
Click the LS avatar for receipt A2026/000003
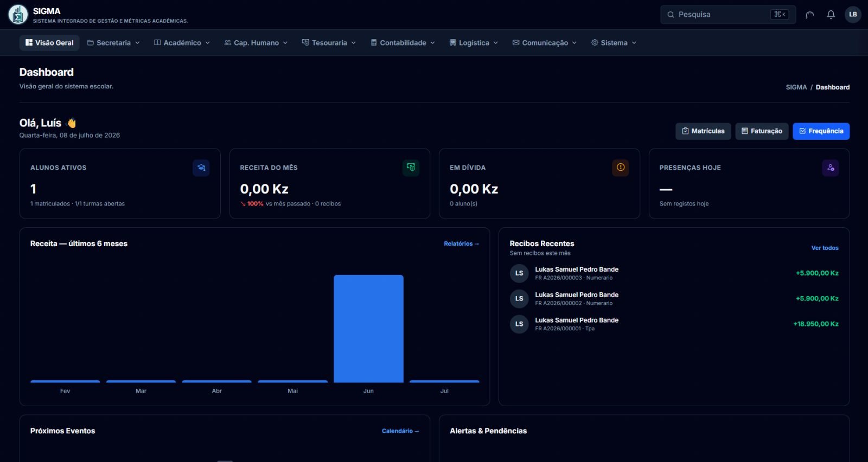click(519, 273)
